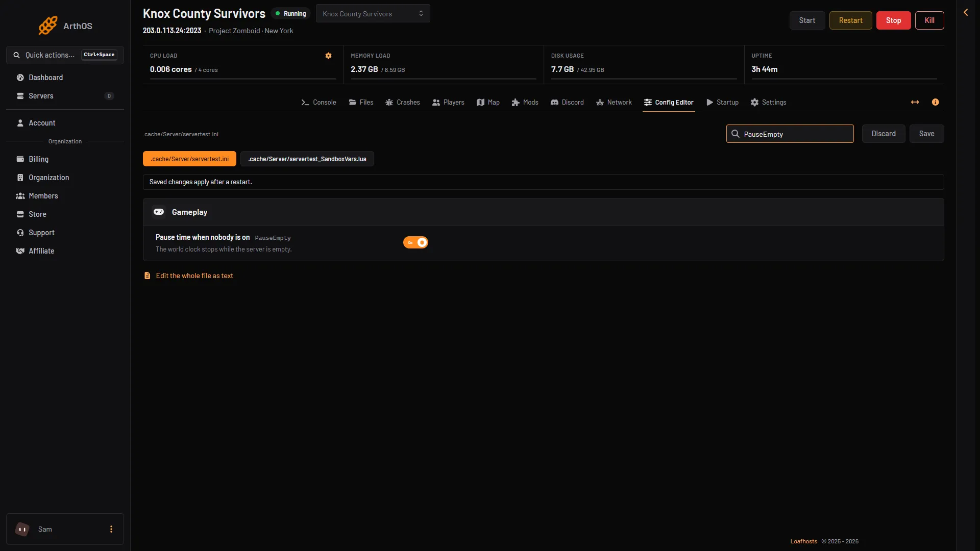Click the Running status badge

(x=290, y=14)
